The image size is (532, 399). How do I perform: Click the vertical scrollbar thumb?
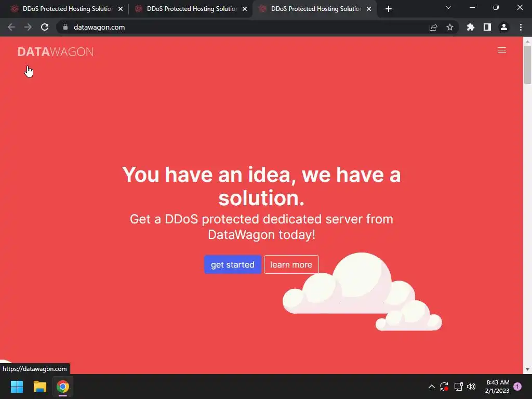(527, 64)
